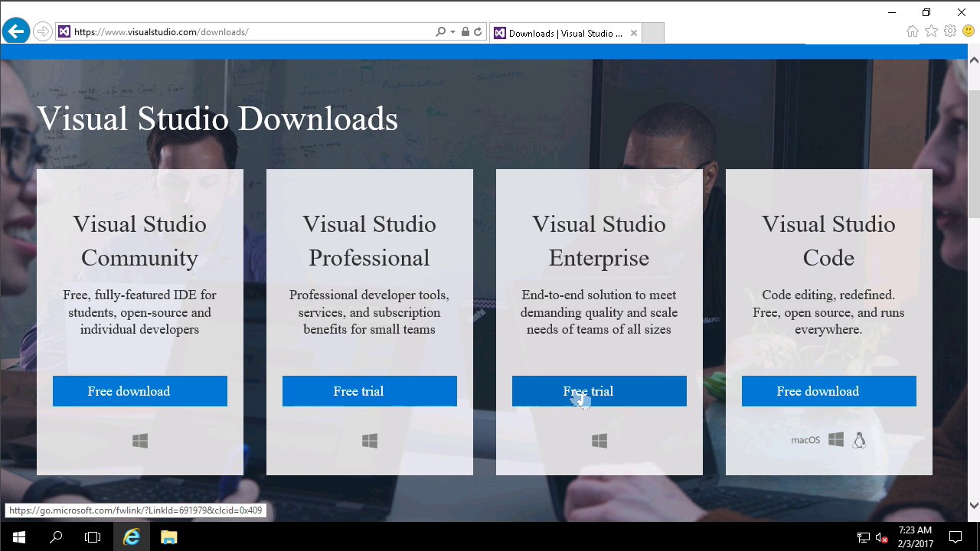Click the page scrollbar up arrow
Screen dimensions: 980x551
(x=974, y=60)
